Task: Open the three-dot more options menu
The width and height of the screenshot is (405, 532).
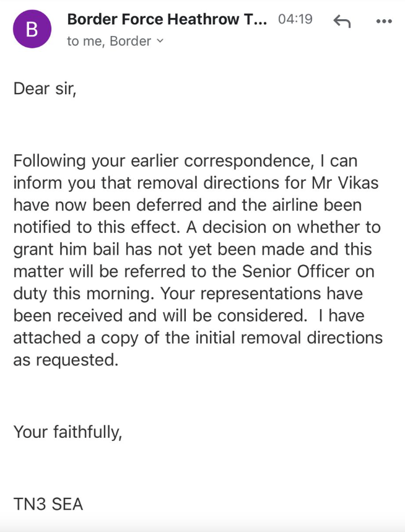Action: (384, 20)
